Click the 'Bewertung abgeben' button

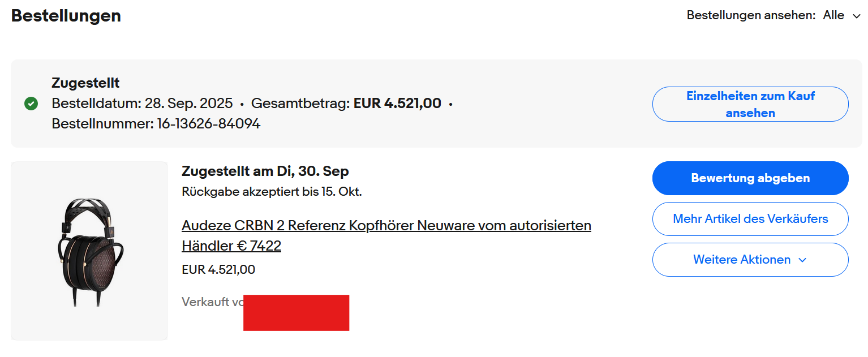point(750,178)
